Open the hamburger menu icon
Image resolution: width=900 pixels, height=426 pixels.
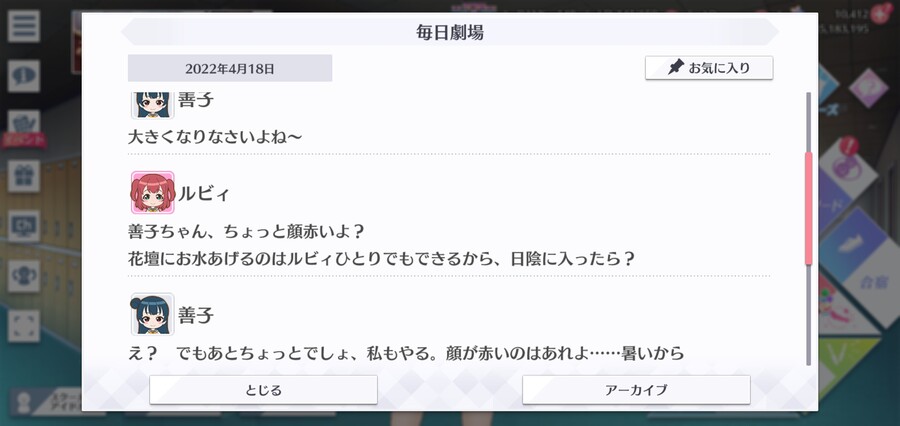(24, 26)
